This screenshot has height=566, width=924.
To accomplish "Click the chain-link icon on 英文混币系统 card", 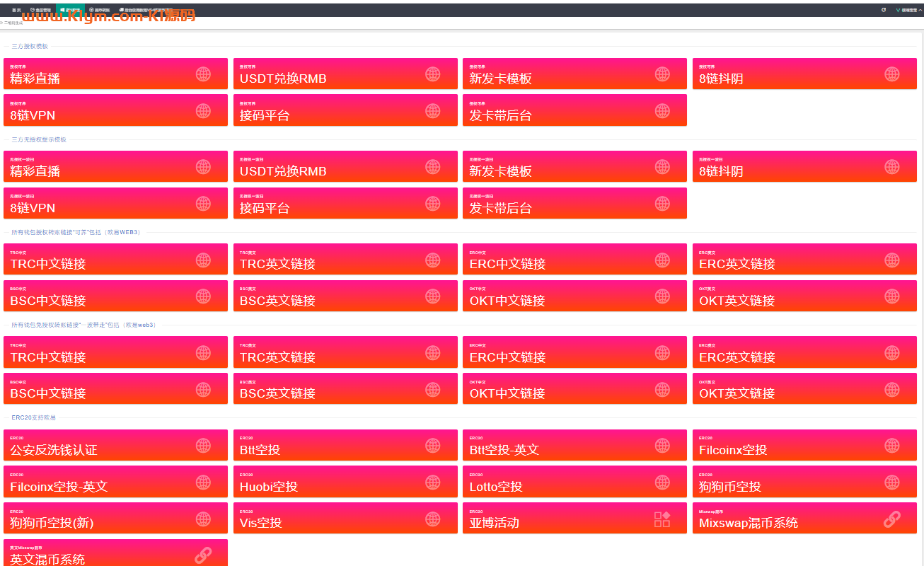I will [x=203, y=555].
